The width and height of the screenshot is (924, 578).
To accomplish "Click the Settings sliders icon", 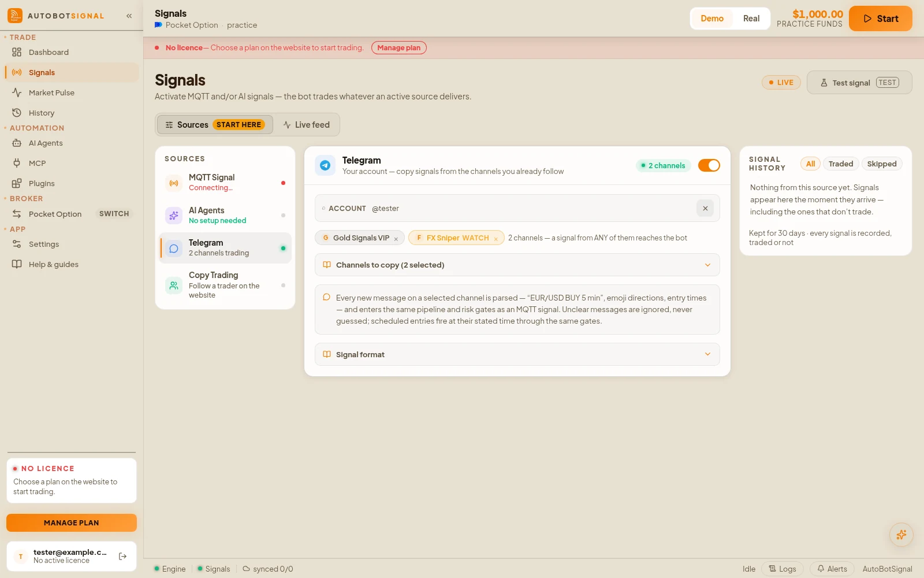I will (x=17, y=244).
